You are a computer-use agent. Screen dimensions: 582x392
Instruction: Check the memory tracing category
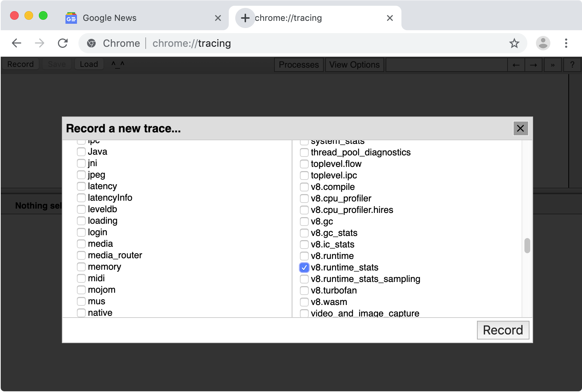point(81,267)
